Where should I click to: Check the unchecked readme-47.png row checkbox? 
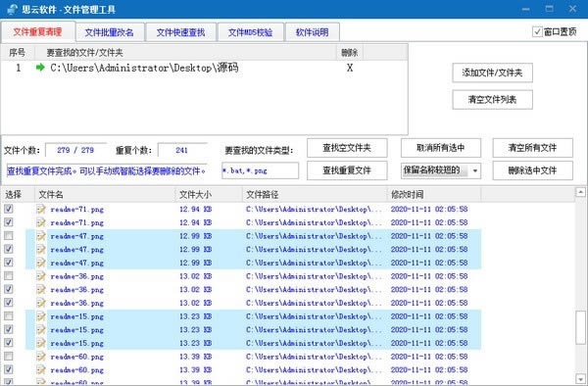8,236
